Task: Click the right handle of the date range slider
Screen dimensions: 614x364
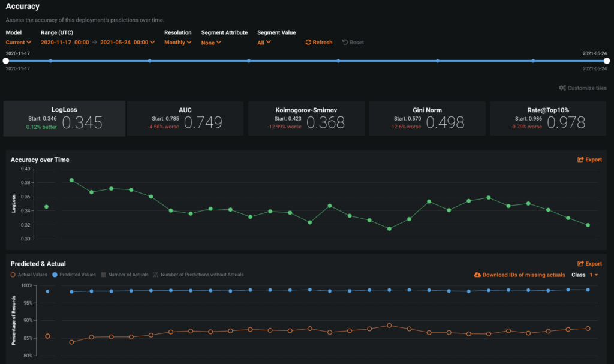Action: [607, 61]
